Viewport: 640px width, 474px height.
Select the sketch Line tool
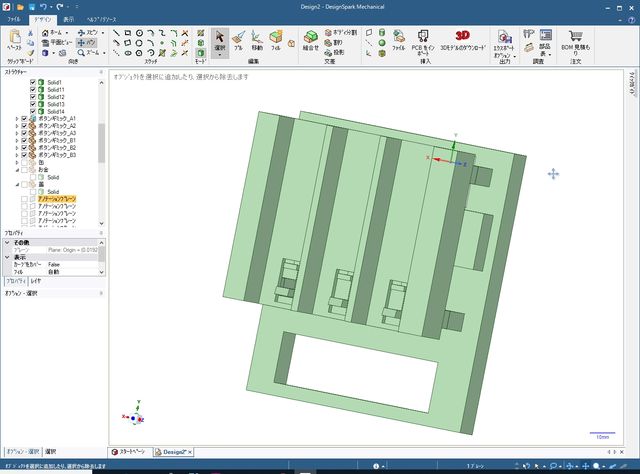tap(116, 33)
